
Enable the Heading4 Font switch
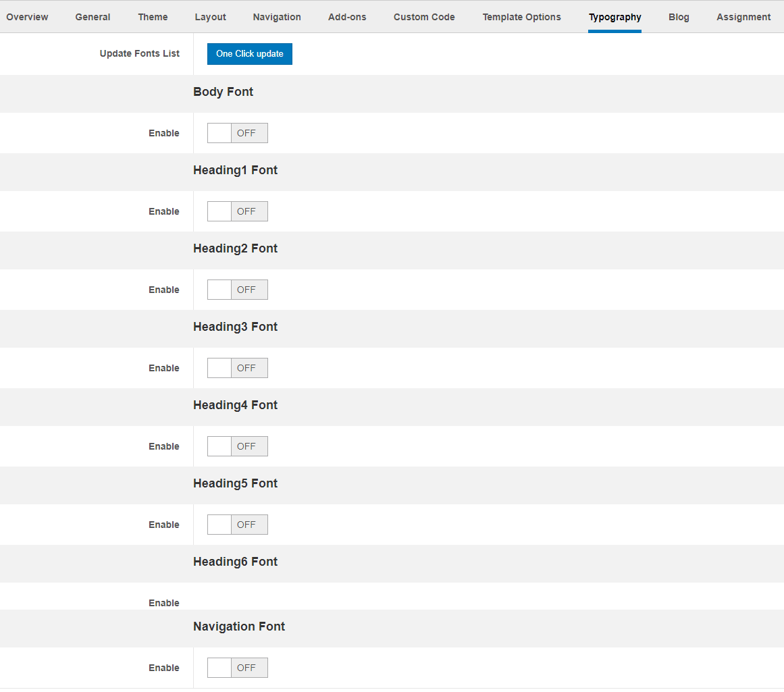click(237, 446)
